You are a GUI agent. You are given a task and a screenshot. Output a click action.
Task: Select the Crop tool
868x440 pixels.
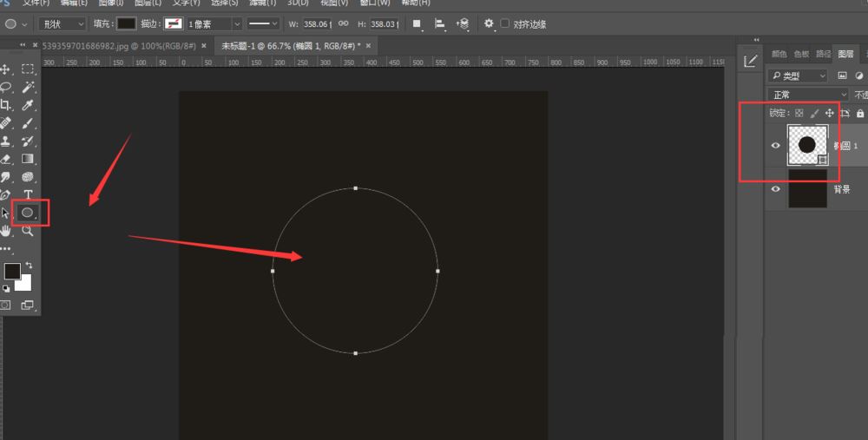point(5,105)
